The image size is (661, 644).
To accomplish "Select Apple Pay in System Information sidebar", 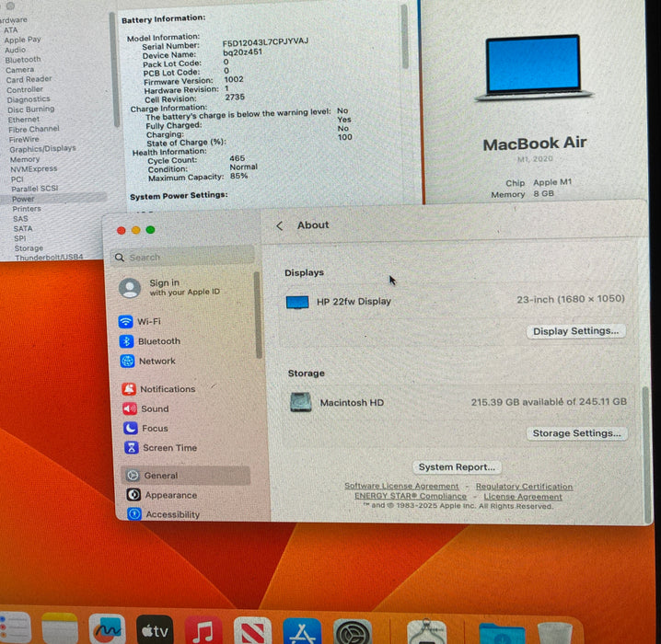I will tap(22, 40).
